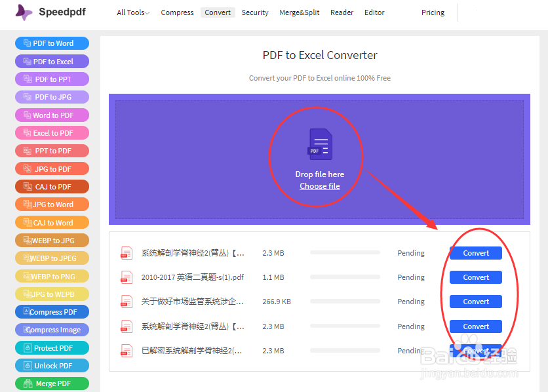Open the Convert menu

click(218, 12)
